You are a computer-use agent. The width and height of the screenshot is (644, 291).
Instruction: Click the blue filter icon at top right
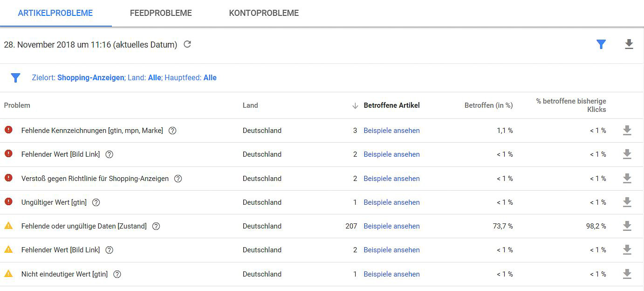tap(601, 44)
